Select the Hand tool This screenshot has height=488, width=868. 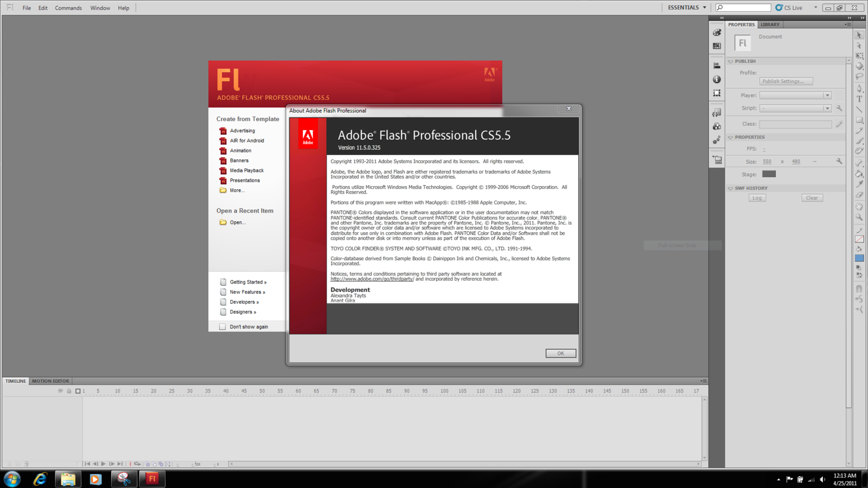(x=859, y=206)
